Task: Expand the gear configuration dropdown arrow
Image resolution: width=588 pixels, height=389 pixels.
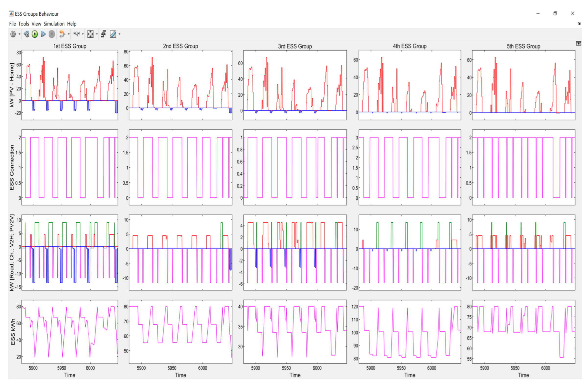Action: point(19,34)
